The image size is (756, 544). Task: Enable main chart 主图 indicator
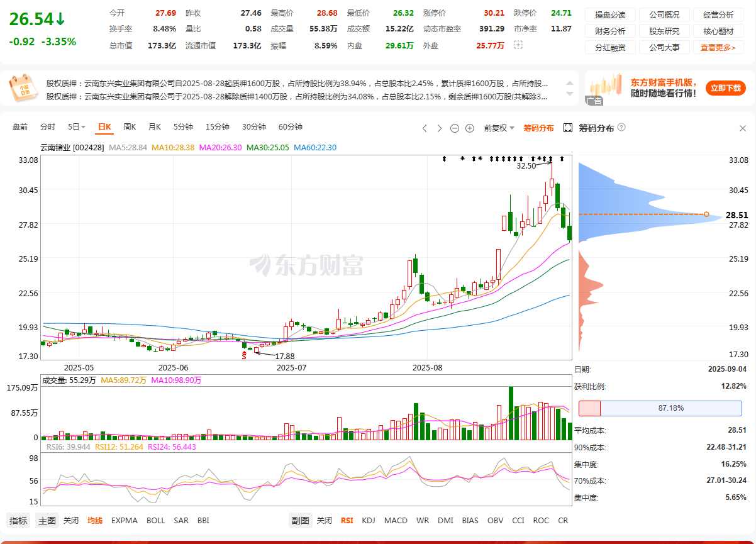(x=47, y=521)
